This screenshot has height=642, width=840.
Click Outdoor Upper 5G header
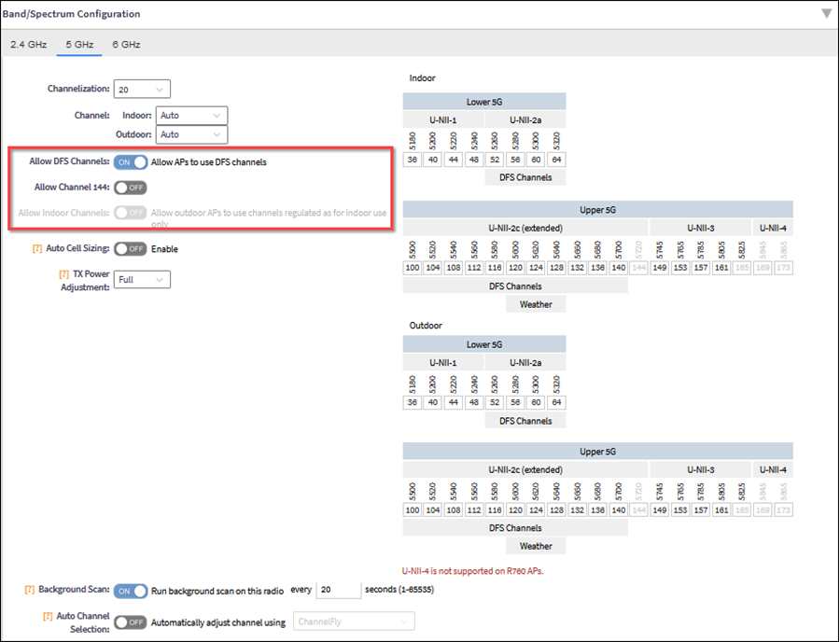598,452
